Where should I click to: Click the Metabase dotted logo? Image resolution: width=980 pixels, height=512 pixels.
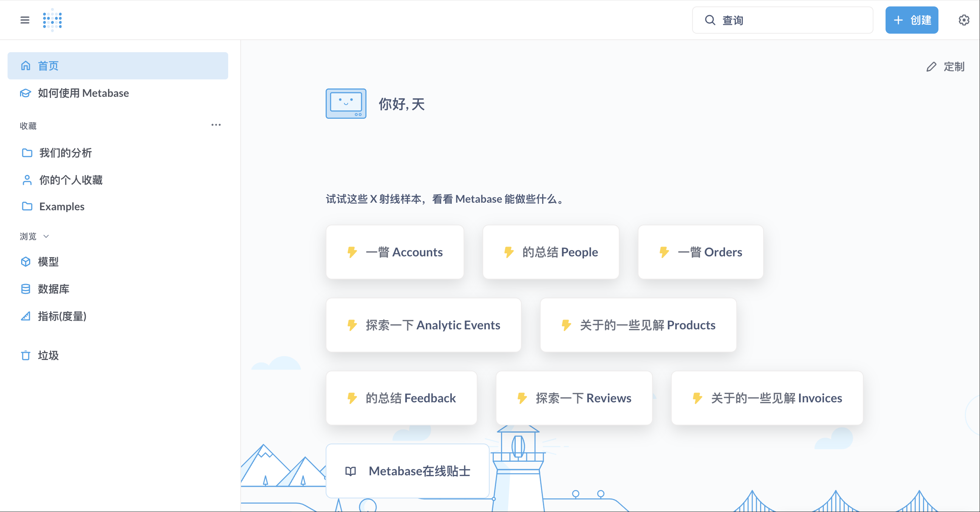(x=52, y=20)
